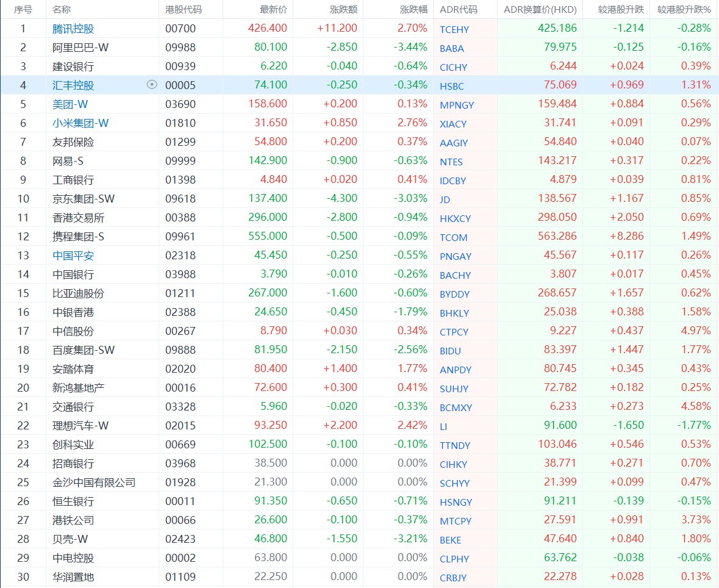Image resolution: width=719 pixels, height=588 pixels.
Task: Click the ADR代码 column header
Action: pos(459,10)
